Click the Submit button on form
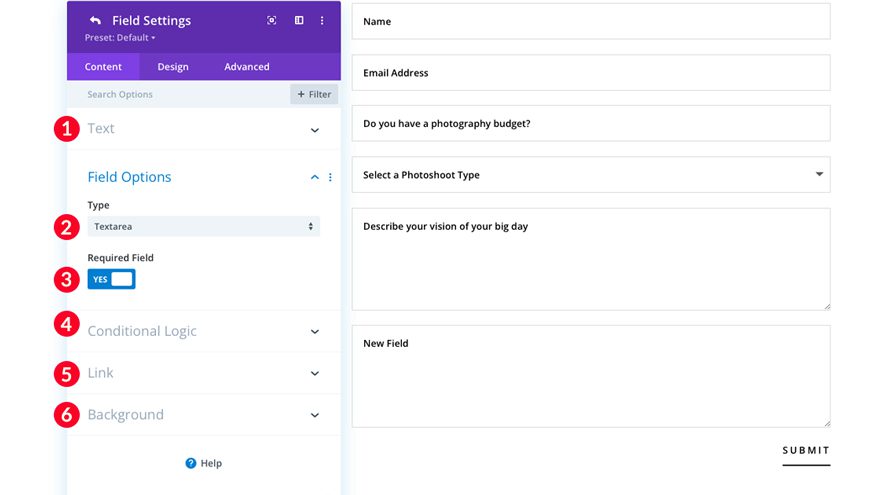Image resolution: width=880 pixels, height=495 pixels. tap(805, 451)
